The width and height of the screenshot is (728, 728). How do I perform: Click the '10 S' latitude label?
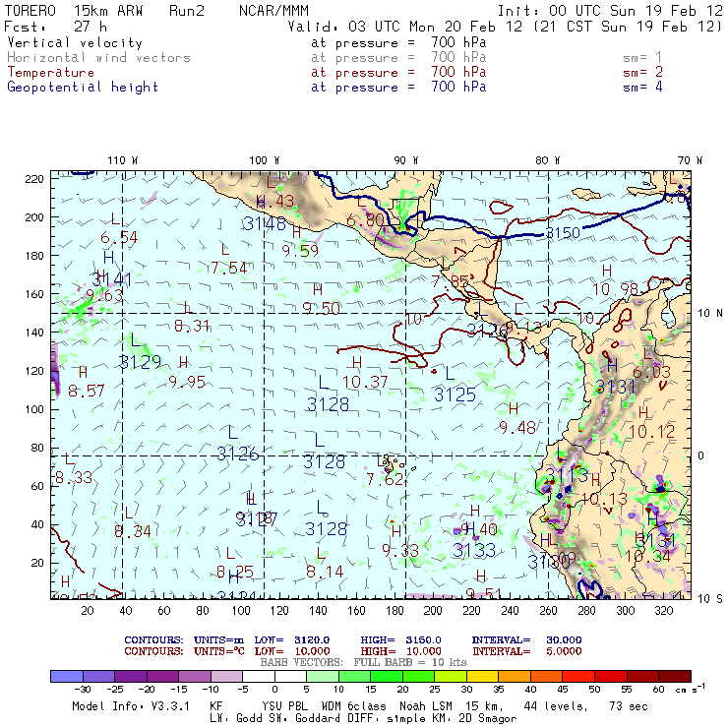(x=710, y=599)
